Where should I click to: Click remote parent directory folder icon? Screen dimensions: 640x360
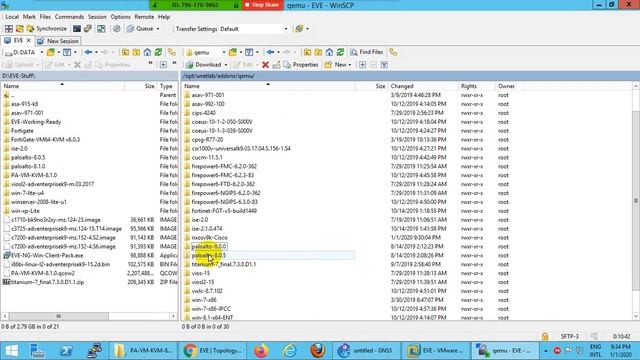click(307, 52)
